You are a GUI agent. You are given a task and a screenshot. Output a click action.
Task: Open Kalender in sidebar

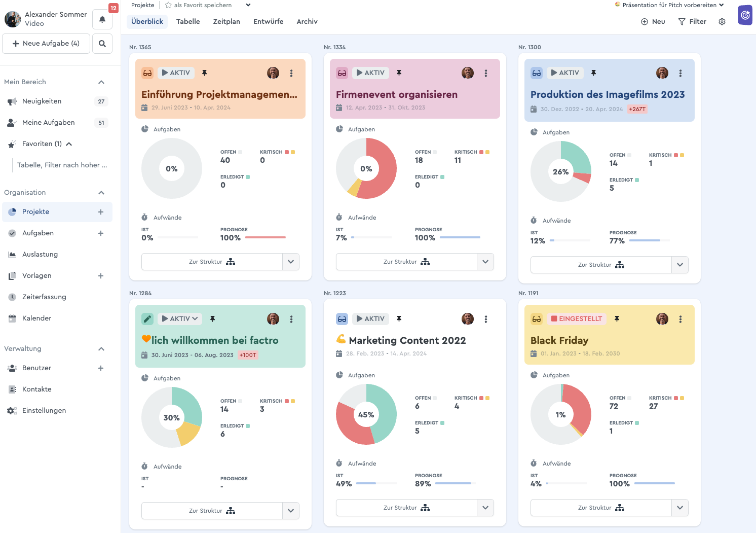click(57, 318)
